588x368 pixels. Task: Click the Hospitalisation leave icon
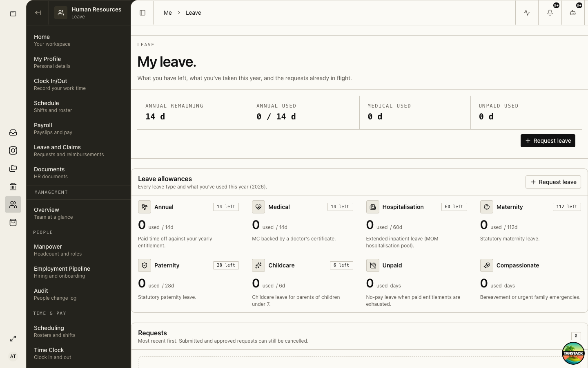click(373, 207)
